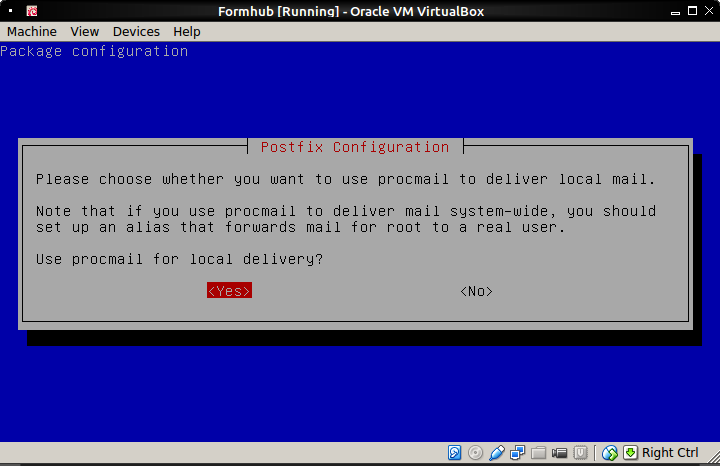Screen dimensions: 720x466
Task: Click the mouse integration indicator icon
Action: [x=610, y=453]
